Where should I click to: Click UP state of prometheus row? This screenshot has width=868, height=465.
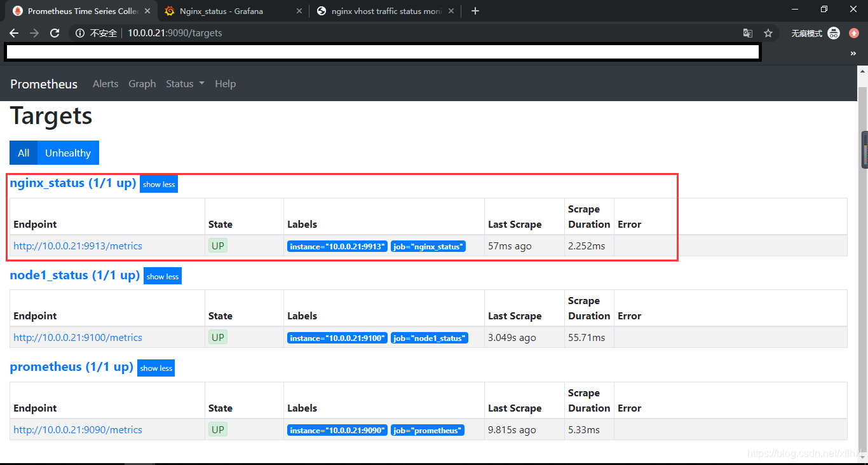point(218,429)
